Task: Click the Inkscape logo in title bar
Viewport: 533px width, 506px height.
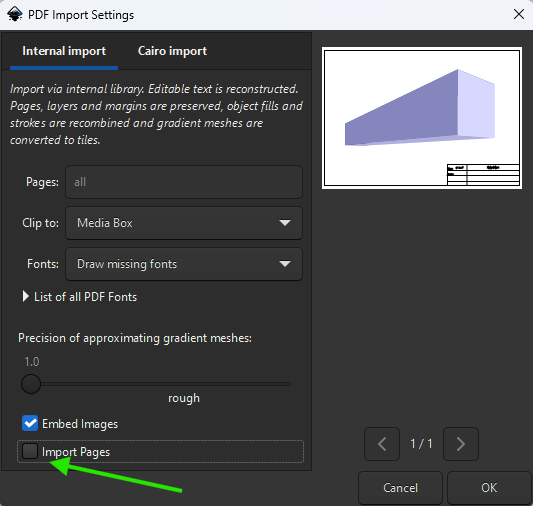Action: pyautogui.click(x=15, y=15)
